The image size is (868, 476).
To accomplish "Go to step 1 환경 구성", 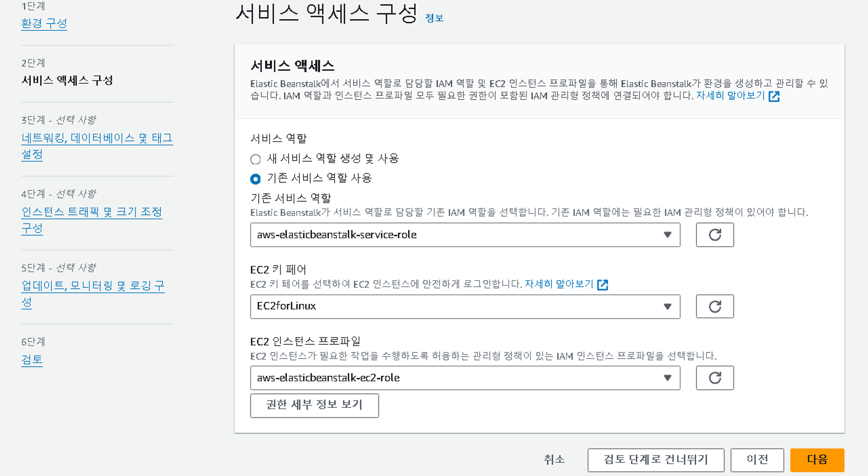I will pyautogui.click(x=44, y=23).
